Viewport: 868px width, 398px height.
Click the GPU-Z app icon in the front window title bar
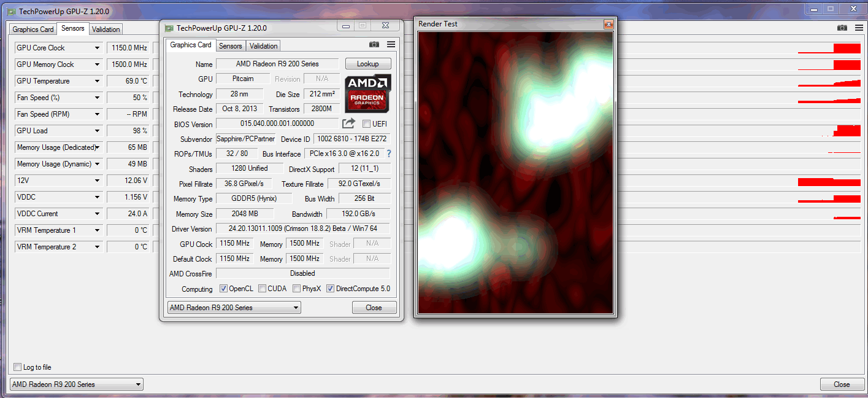169,28
